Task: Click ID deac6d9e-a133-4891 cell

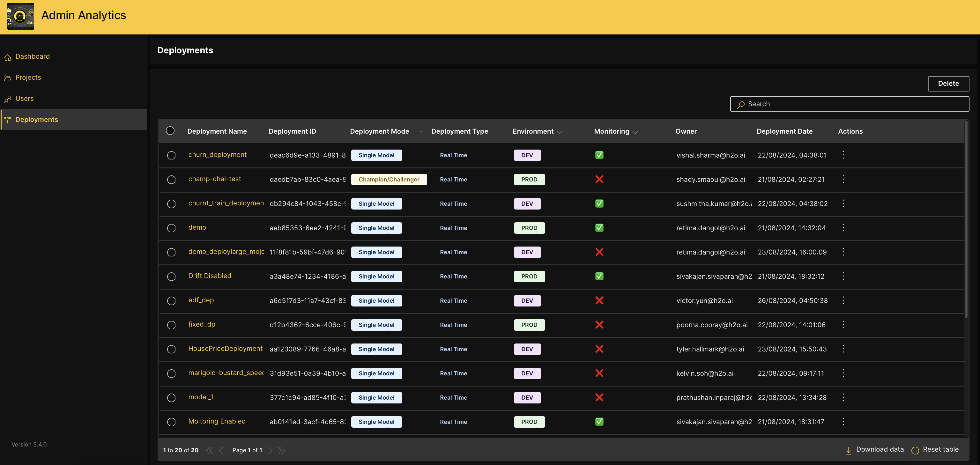Action: click(308, 155)
